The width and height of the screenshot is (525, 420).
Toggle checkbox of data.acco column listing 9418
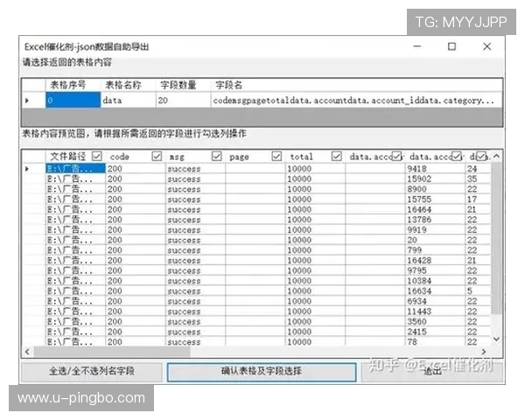[457, 156]
